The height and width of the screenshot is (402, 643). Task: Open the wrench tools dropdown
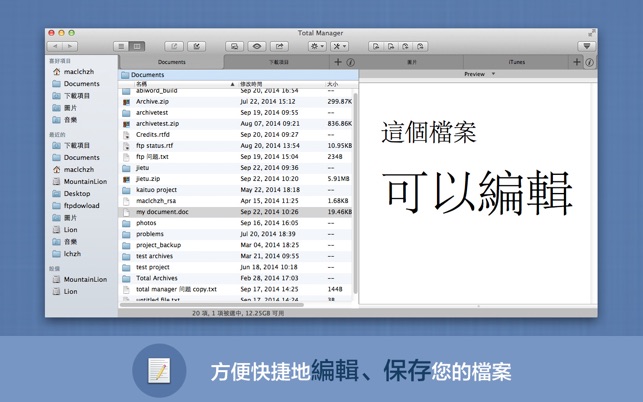(x=340, y=46)
